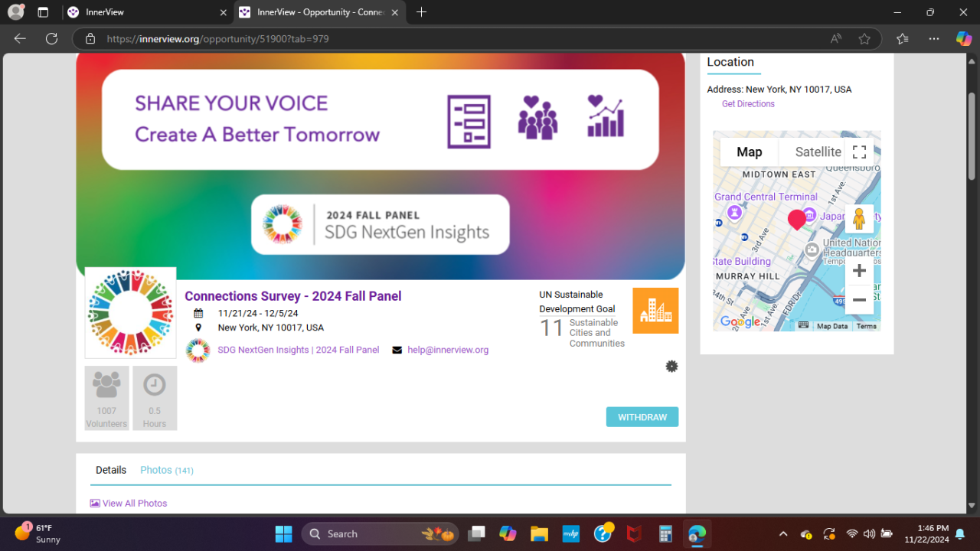
Task: Open View All Photos link
Action: (x=129, y=504)
